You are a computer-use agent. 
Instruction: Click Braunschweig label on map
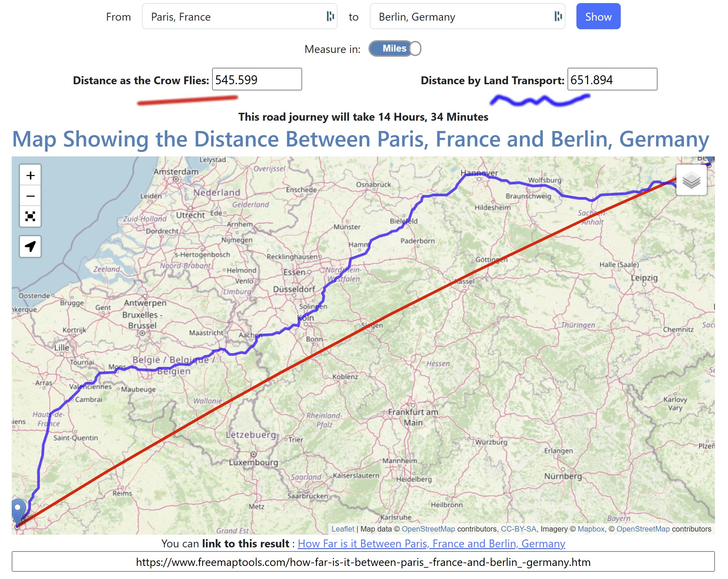528,196
